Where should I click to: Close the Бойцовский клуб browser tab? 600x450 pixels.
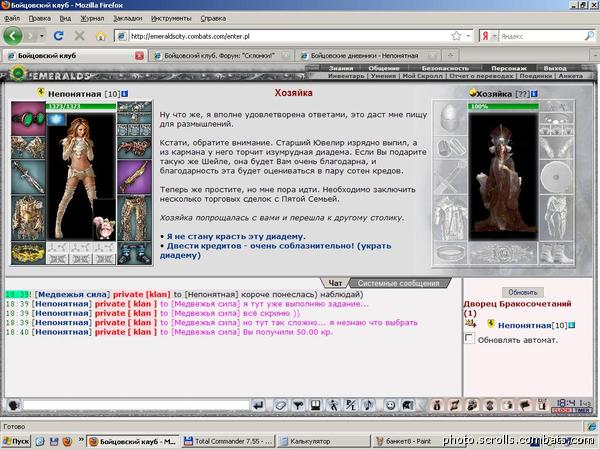click(139, 56)
